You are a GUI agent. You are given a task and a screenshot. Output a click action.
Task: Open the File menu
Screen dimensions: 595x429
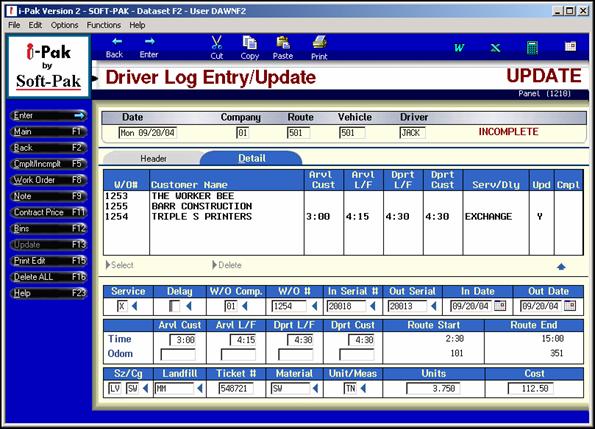pos(14,25)
